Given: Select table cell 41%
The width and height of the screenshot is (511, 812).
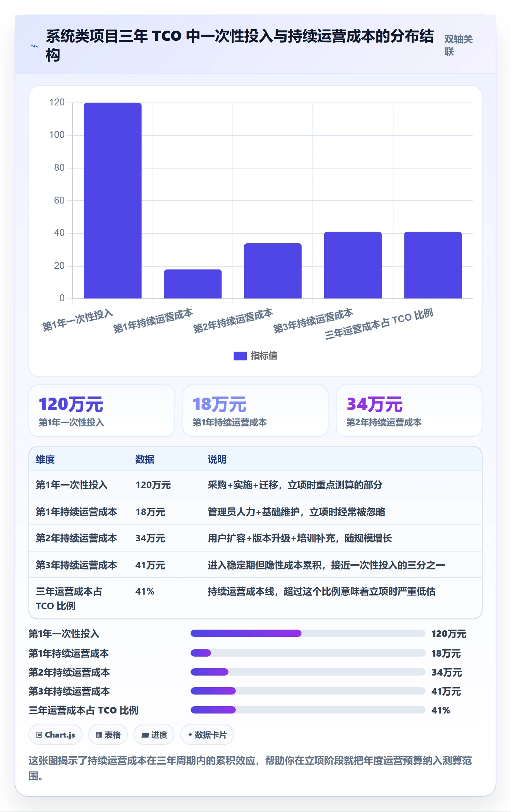Looking at the screenshot, I should click(145, 591).
